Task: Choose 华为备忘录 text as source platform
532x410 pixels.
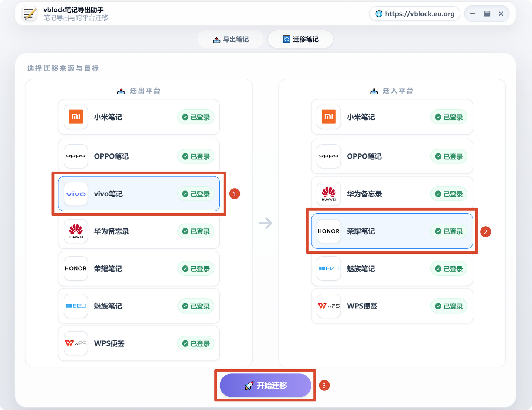Action: tap(112, 231)
